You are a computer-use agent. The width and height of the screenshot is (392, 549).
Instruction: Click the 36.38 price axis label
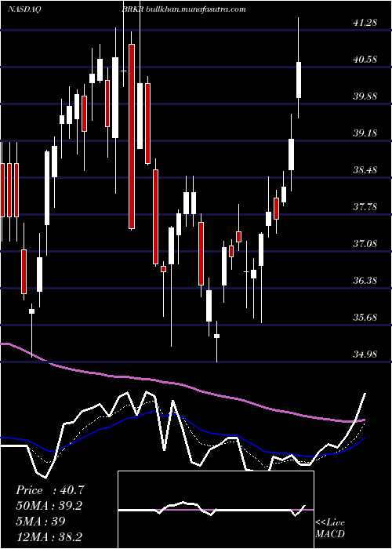[x=365, y=281]
